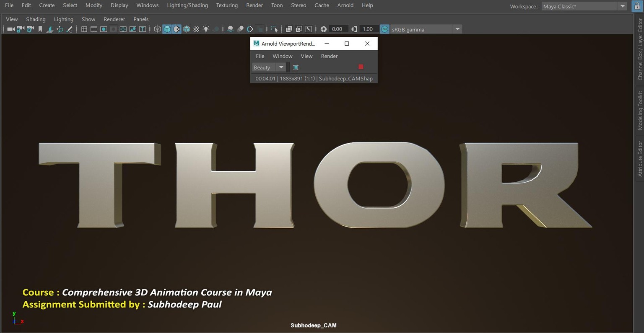Open the sRGB gamma view transform dropdown
The image size is (644, 333).
(x=426, y=29)
